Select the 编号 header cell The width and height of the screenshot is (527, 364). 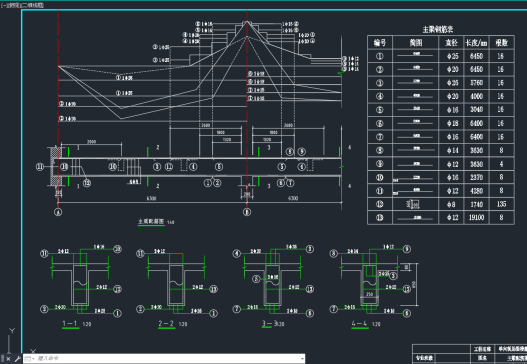point(380,43)
